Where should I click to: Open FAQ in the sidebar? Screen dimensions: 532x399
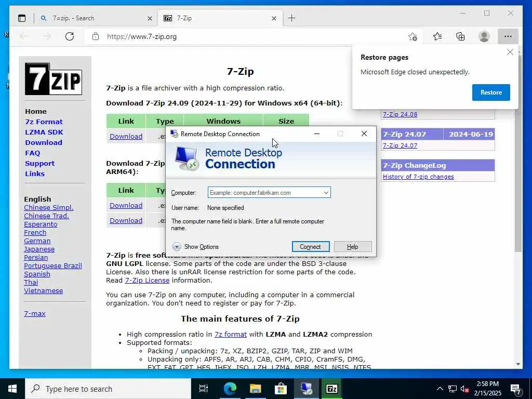point(33,153)
